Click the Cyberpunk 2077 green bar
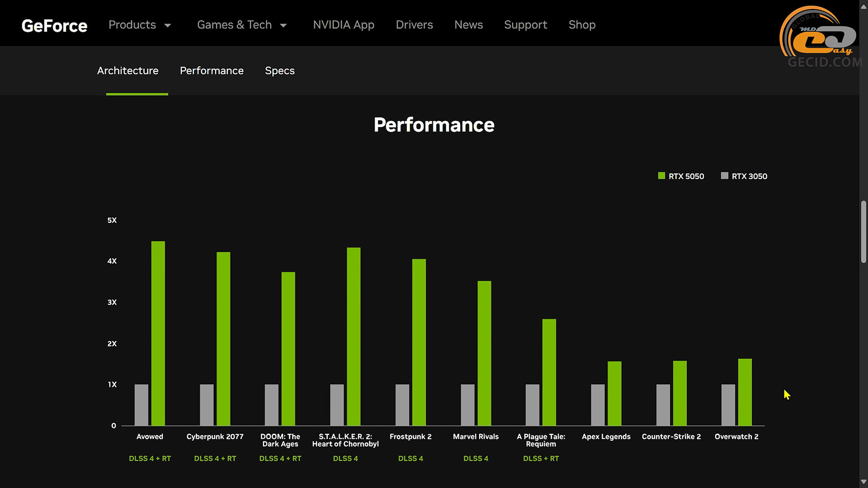The image size is (868, 488). point(223,339)
